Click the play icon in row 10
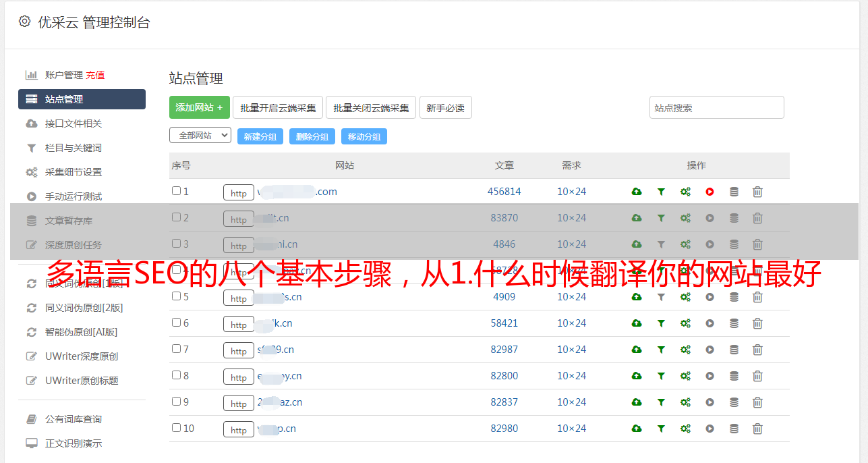The image size is (868, 463). click(710, 429)
